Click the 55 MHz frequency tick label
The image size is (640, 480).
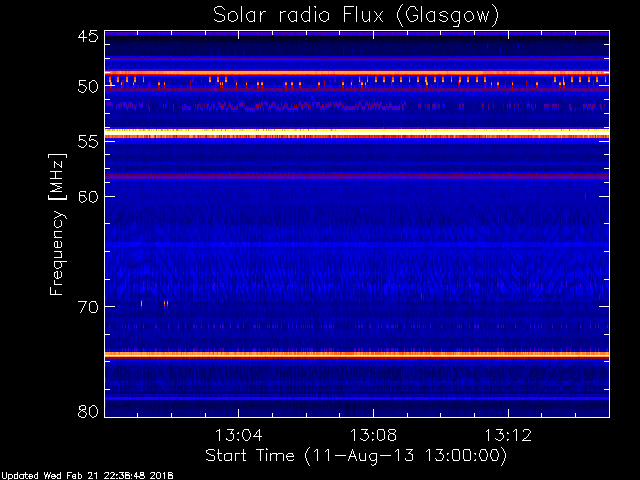(x=87, y=142)
